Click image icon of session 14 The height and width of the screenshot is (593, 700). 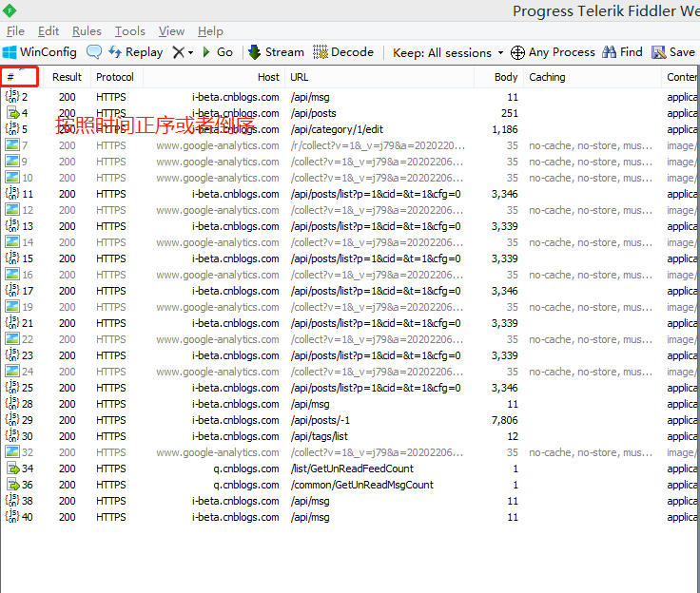(x=12, y=241)
